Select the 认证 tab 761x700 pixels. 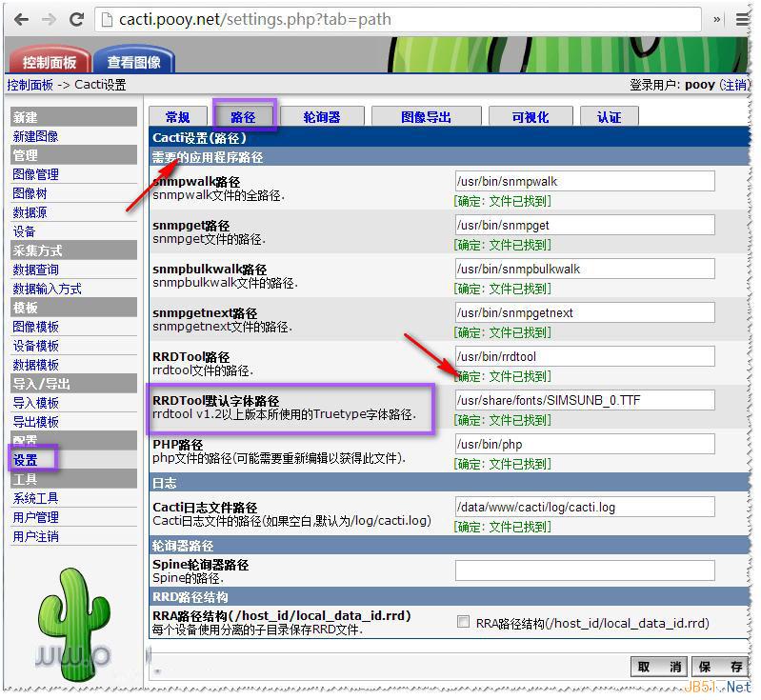pos(609,117)
